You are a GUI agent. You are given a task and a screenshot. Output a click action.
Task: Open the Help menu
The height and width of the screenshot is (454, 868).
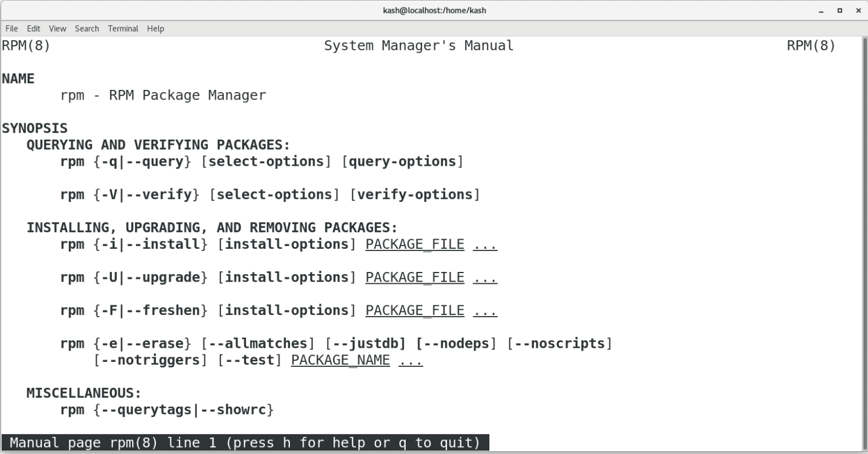[x=155, y=28]
